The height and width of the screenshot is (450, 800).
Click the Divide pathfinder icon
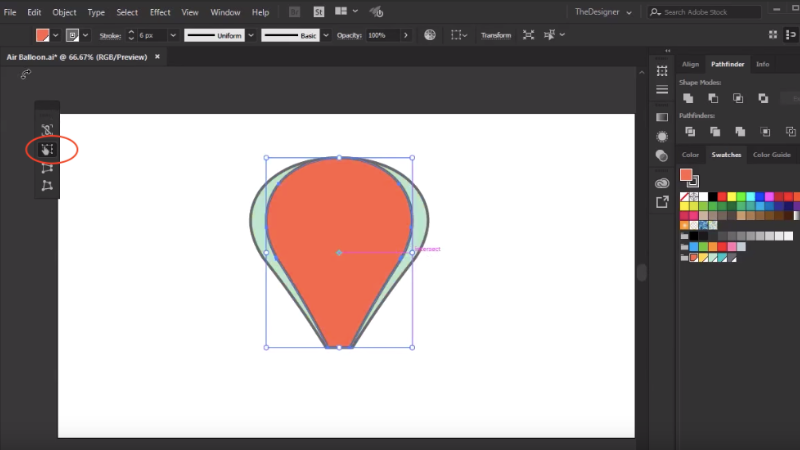688,131
